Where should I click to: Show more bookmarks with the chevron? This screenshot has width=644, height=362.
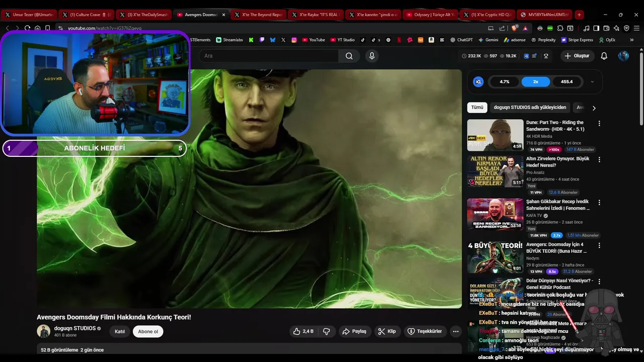point(631,40)
